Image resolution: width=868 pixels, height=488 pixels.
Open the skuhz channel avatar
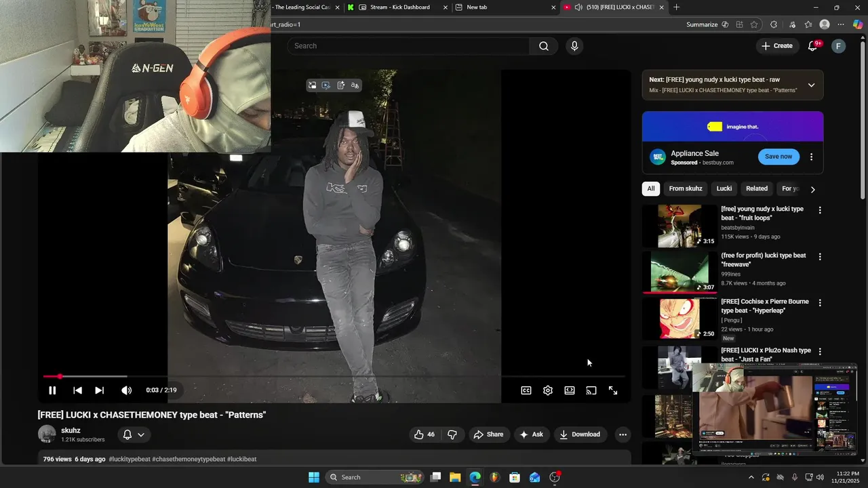point(47,434)
